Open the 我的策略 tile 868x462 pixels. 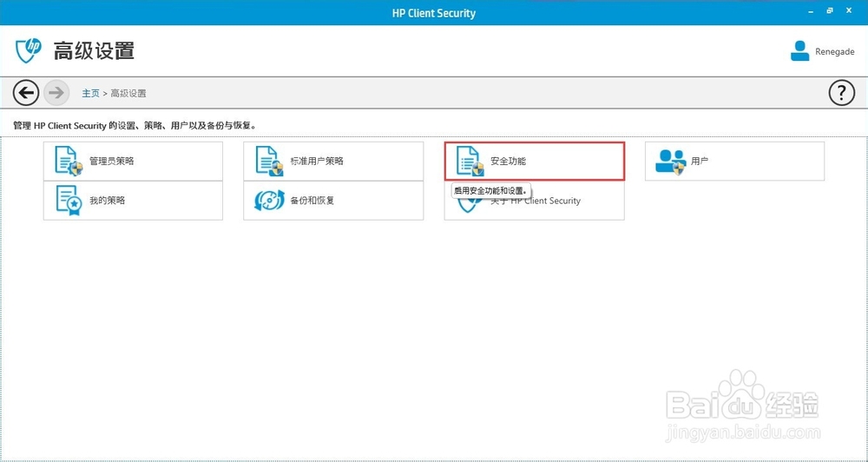click(x=133, y=201)
